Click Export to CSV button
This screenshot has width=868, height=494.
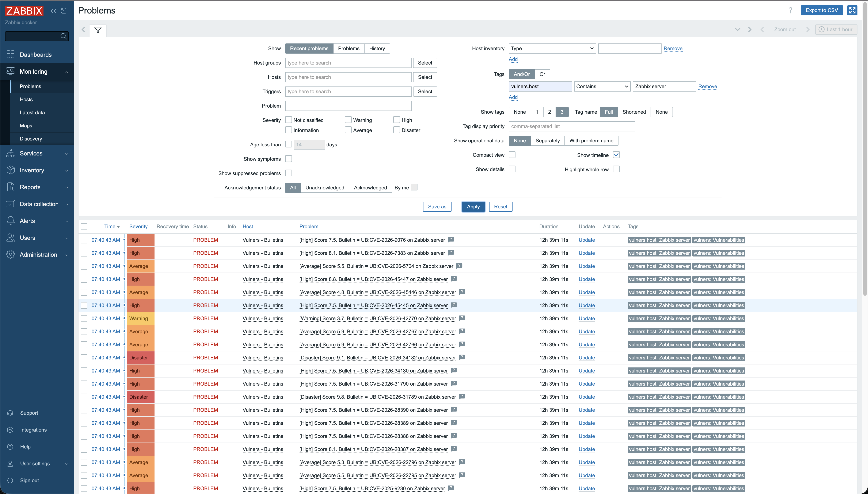pos(822,11)
